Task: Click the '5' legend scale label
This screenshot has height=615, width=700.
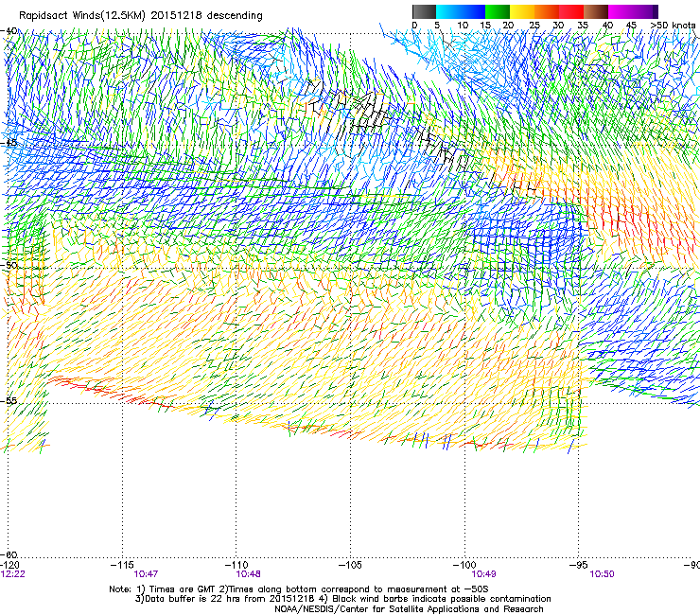Action: pyautogui.click(x=437, y=26)
